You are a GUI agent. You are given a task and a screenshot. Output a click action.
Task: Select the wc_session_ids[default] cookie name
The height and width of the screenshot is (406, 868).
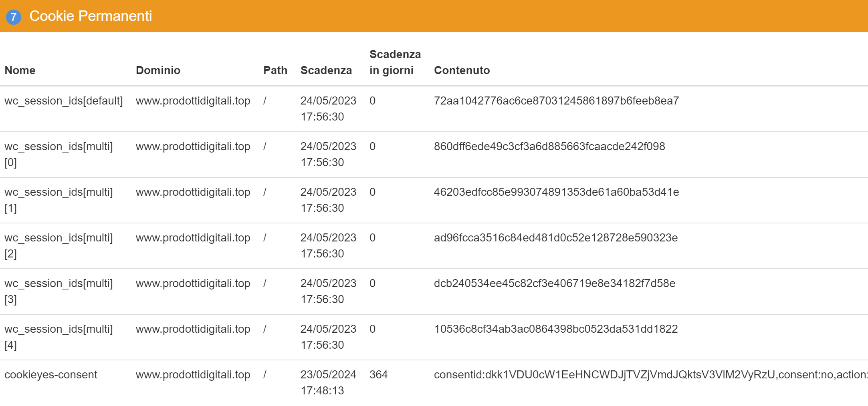(64, 101)
